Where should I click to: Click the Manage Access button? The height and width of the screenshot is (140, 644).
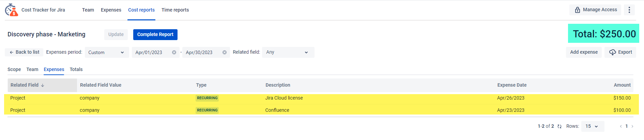[595, 10]
